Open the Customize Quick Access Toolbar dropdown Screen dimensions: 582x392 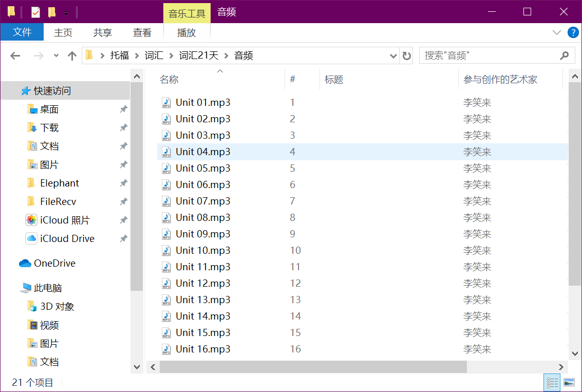[x=66, y=13]
